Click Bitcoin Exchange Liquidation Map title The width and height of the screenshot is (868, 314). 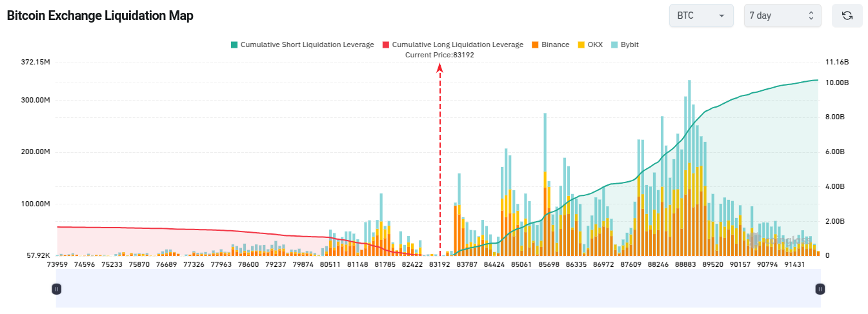tap(100, 15)
